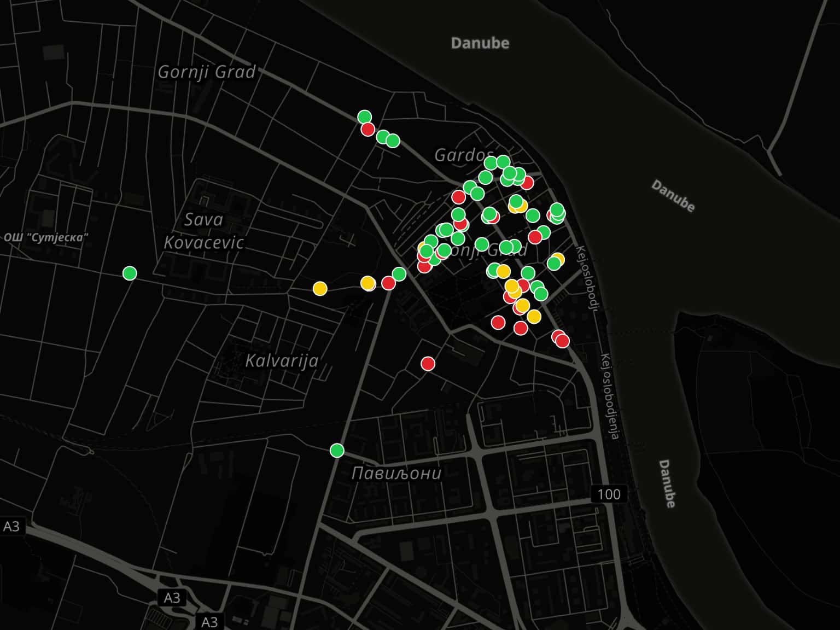Click the isolated green marker near ОШ Сутјеска
This screenshot has height=630, width=840.
point(130,273)
